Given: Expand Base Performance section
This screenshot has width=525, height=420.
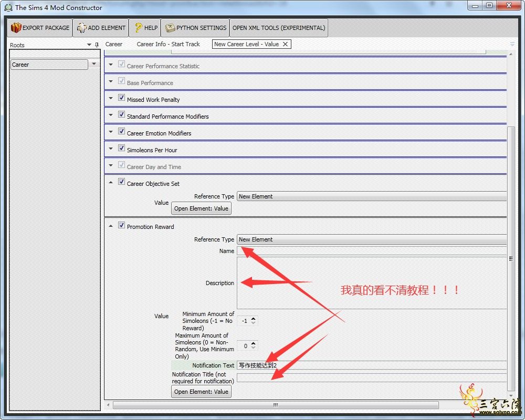Looking at the screenshot, I should click(111, 81).
